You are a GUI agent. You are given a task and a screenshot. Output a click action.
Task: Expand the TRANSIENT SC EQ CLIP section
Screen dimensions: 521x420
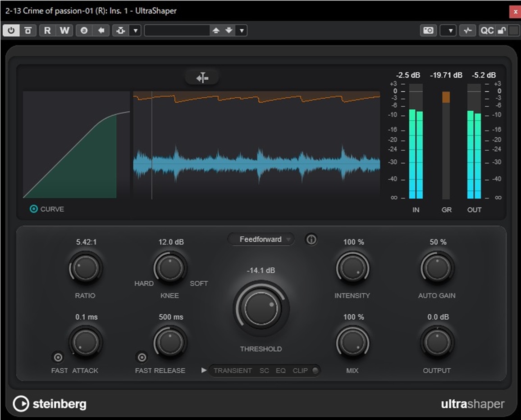204,370
